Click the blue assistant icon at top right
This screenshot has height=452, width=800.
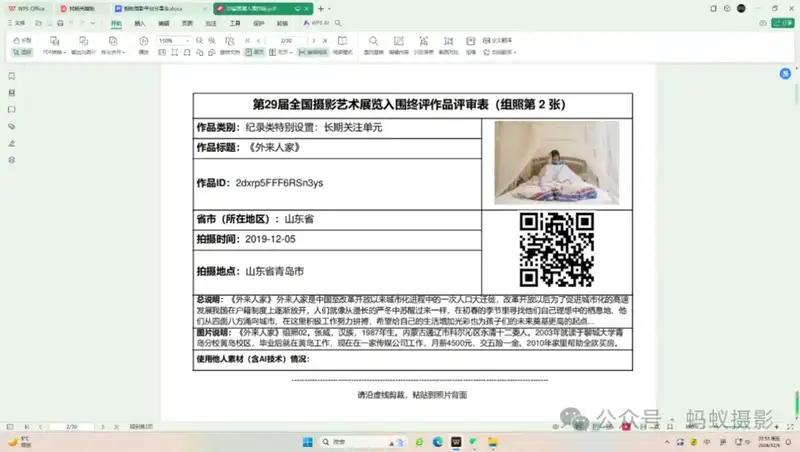(x=785, y=73)
